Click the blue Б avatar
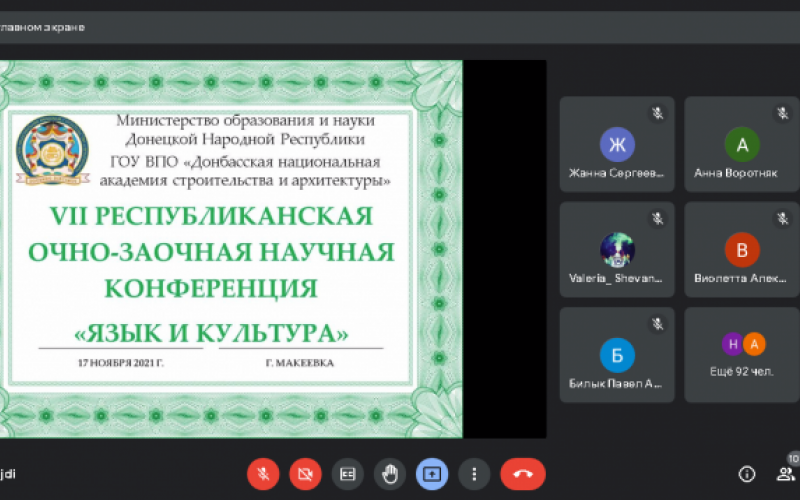Image resolution: width=800 pixels, height=500 pixels. [617, 355]
